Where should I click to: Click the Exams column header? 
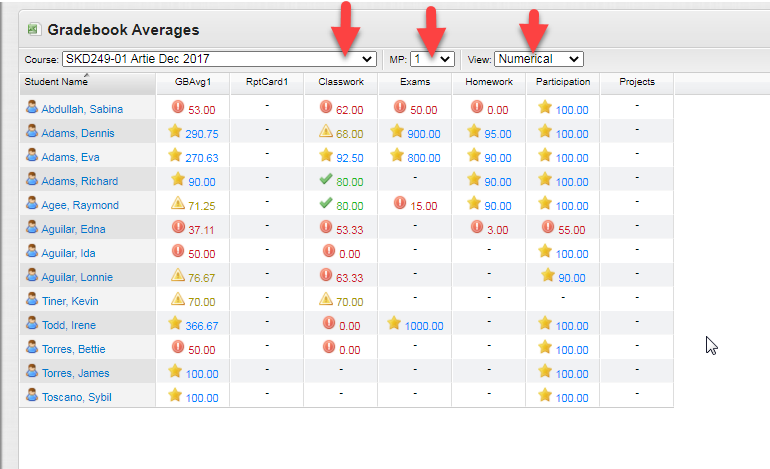pyautogui.click(x=415, y=82)
